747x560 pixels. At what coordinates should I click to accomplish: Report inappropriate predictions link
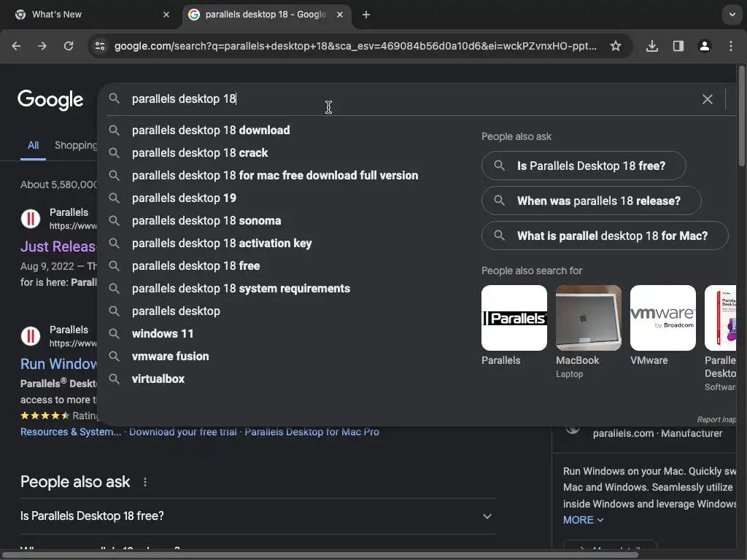point(716,419)
